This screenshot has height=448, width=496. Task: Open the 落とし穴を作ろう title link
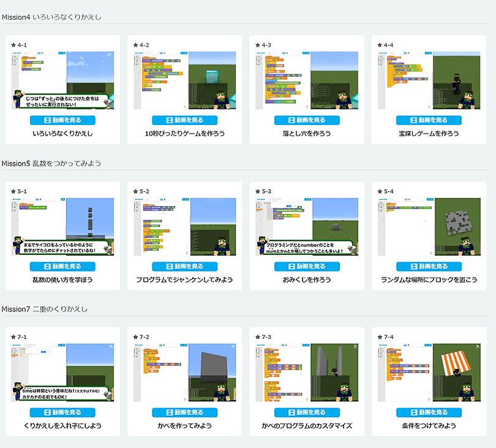coord(307,134)
